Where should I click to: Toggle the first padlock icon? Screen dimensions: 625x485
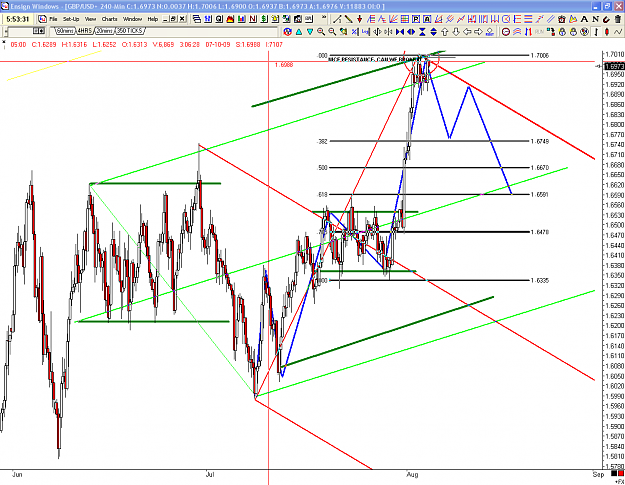point(562,31)
